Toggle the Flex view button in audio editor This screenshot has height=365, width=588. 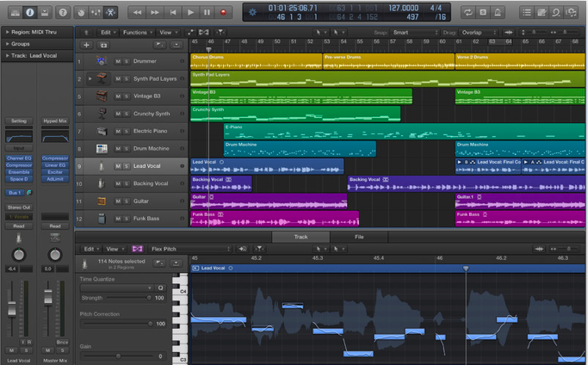point(137,249)
